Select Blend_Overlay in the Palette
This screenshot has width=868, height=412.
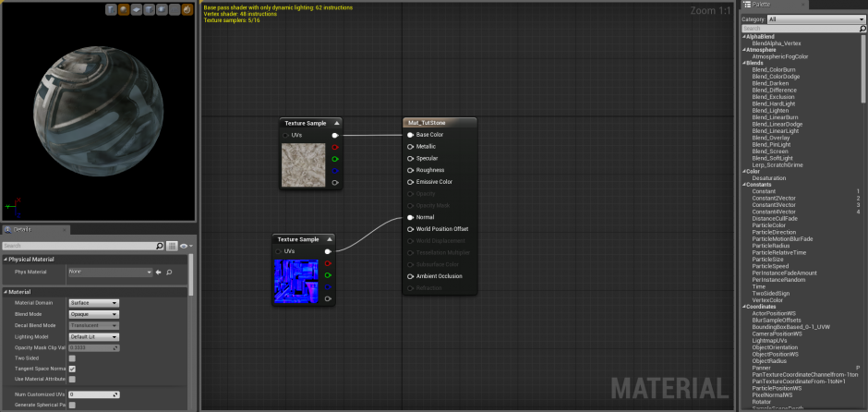[x=769, y=138]
